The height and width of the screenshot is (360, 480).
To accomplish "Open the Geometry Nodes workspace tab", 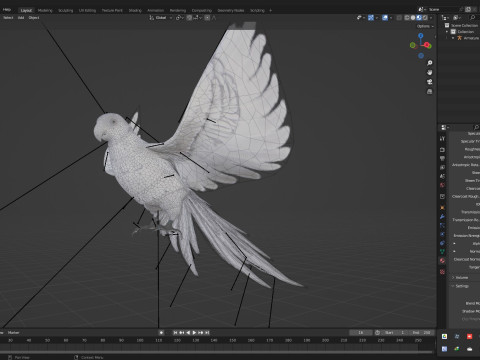I will click(x=231, y=10).
